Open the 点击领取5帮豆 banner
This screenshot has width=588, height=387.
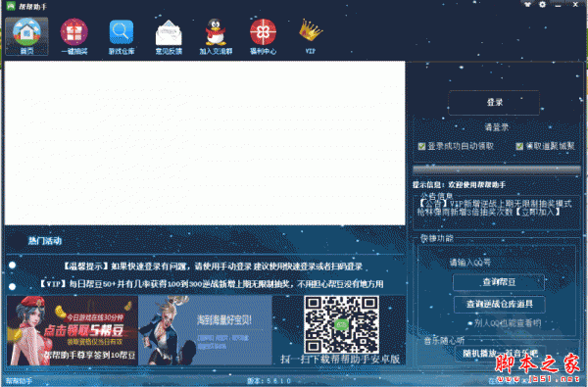coord(73,330)
